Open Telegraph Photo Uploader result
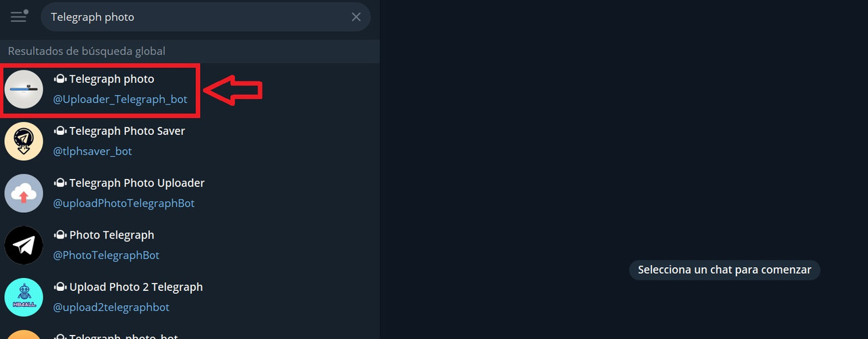Viewport: 868px width, 339px height. click(x=190, y=193)
